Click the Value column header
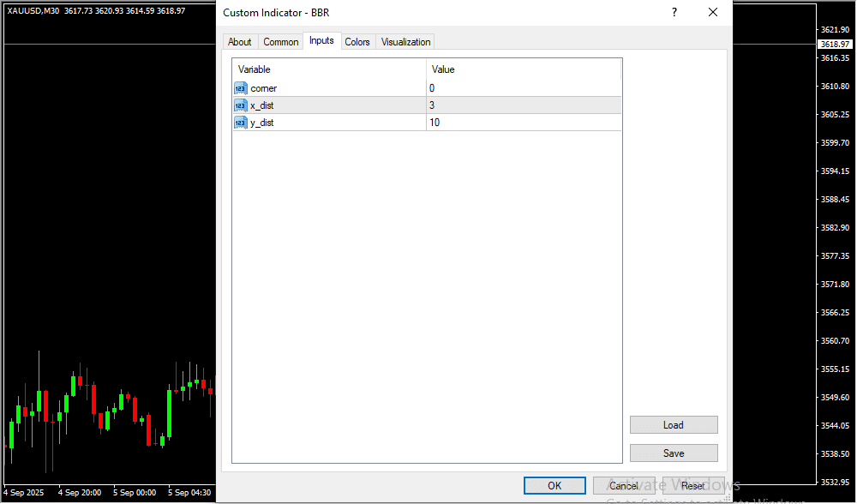857x504 pixels. (x=524, y=69)
